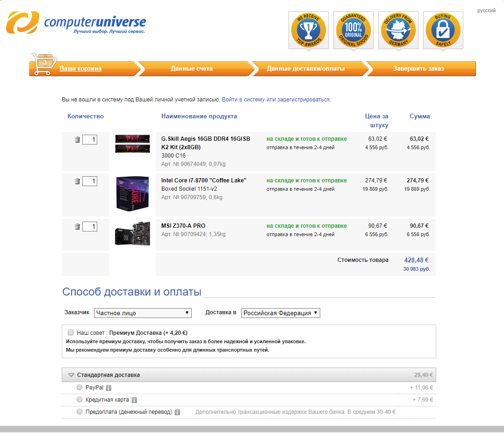Go to Данные доставки/оплаты step
This screenshot has width=504, height=433.
click(x=306, y=68)
